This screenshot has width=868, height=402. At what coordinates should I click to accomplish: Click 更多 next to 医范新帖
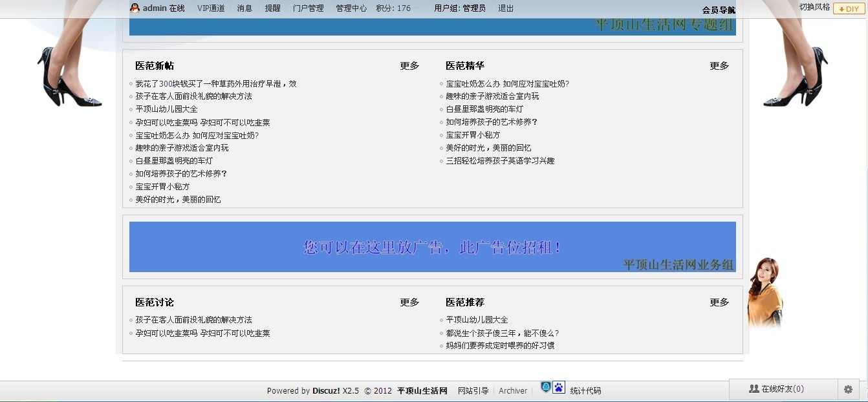(409, 65)
